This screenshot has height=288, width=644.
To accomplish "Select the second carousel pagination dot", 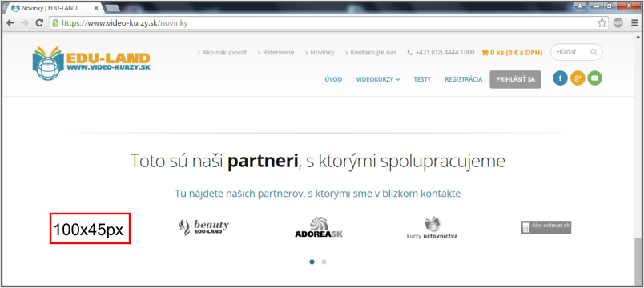I will [324, 262].
